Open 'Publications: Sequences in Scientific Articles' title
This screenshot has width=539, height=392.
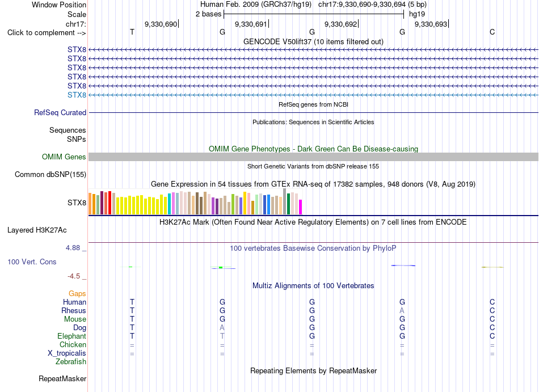point(313,122)
